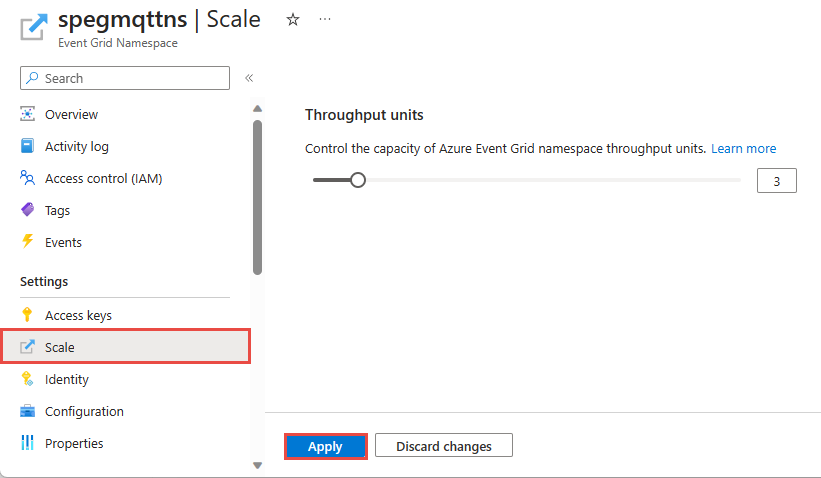Click the purple Tags icon

28,210
